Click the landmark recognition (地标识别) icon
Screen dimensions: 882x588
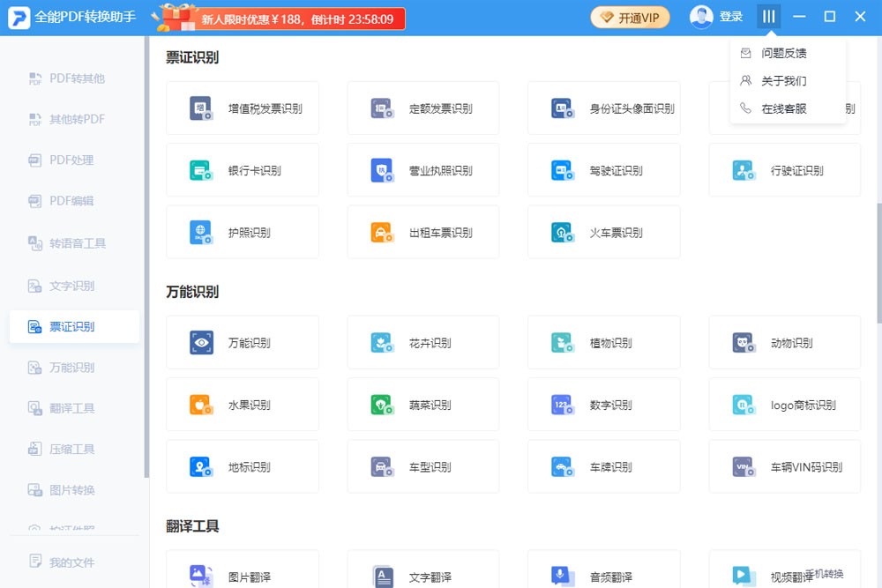click(202, 466)
